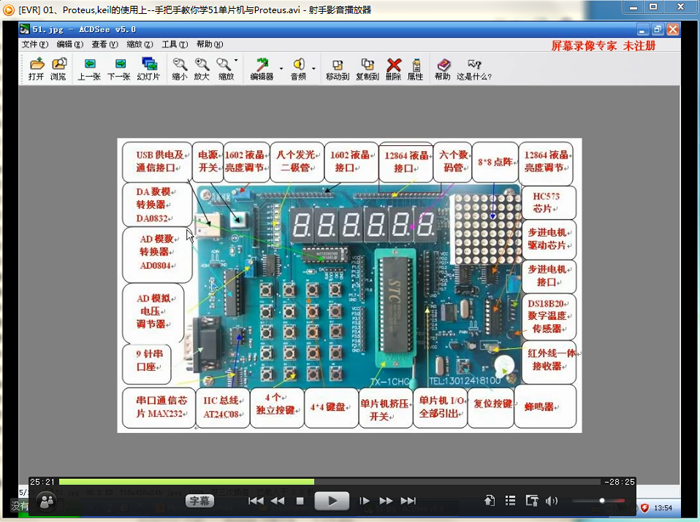
Task: Click the elapsed time 25:21
Action: click(x=42, y=482)
